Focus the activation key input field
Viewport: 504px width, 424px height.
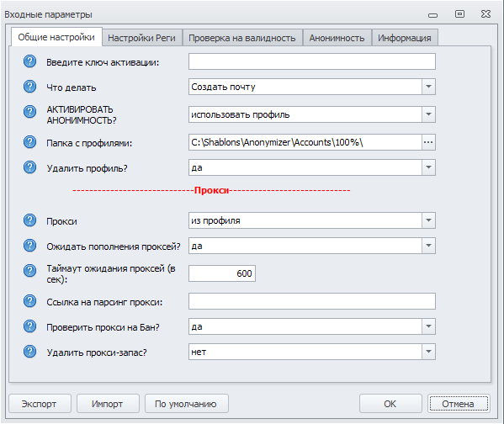(x=312, y=61)
